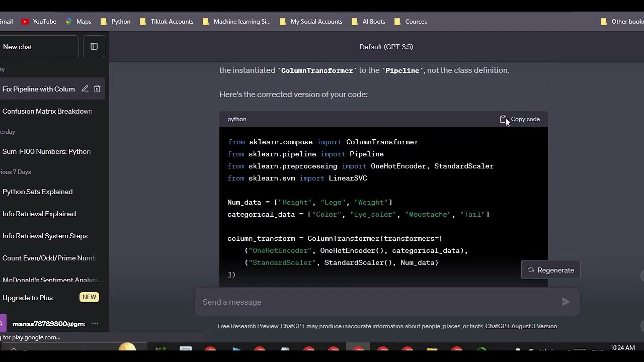Click the line importing LinearSVC
This screenshot has width=644, height=362.
click(297, 178)
